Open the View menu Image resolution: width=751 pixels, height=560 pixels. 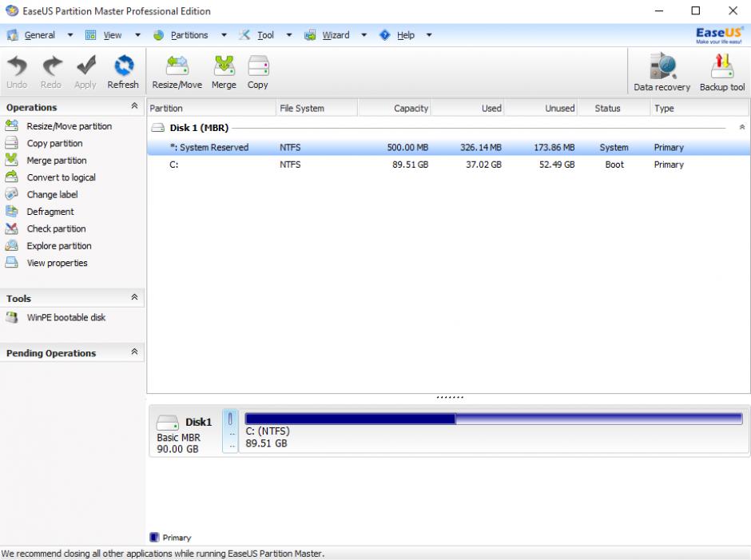click(113, 35)
